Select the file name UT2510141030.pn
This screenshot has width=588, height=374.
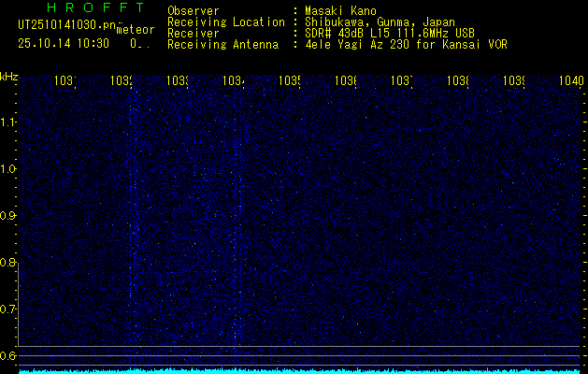coord(67,25)
